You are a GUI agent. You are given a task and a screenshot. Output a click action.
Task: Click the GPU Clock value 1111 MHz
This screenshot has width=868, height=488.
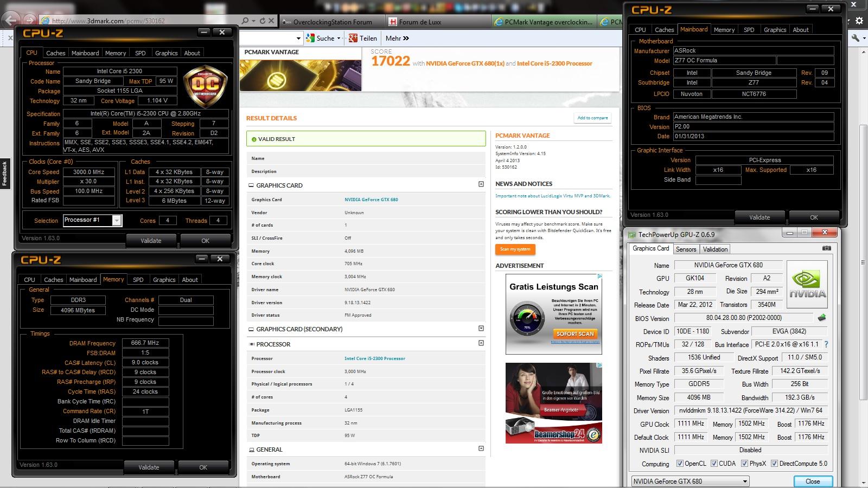(x=691, y=424)
